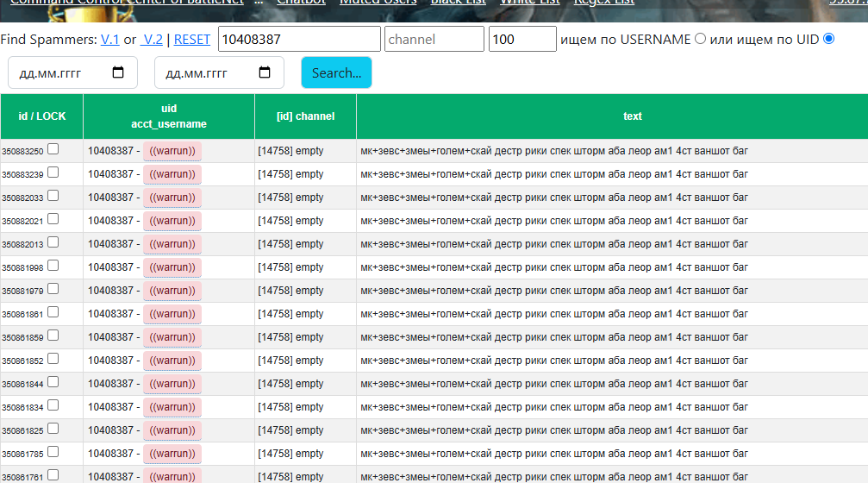Screen dimensions: 868x483
Task: Click uid 10408387 in row 350882013
Action: point(110,244)
